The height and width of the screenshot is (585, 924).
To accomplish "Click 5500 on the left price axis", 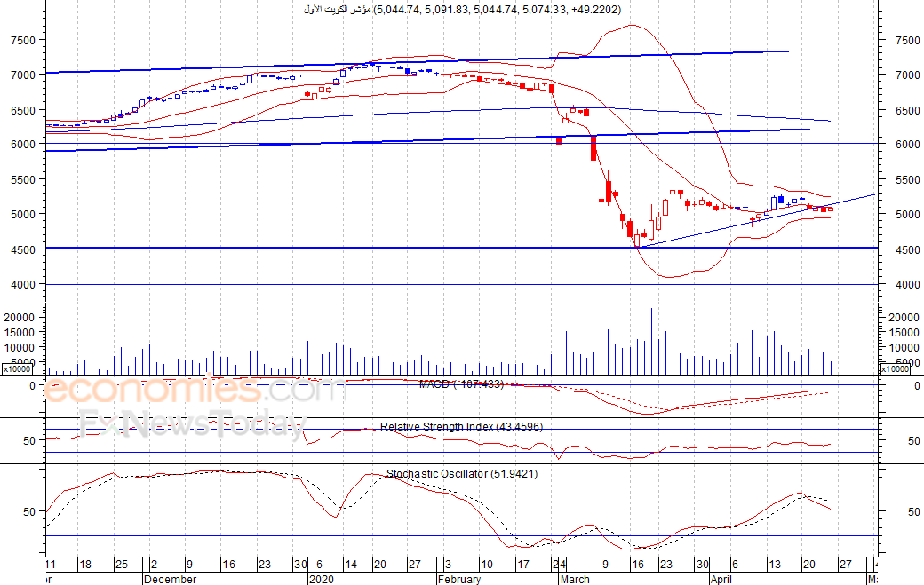I will tap(23, 180).
